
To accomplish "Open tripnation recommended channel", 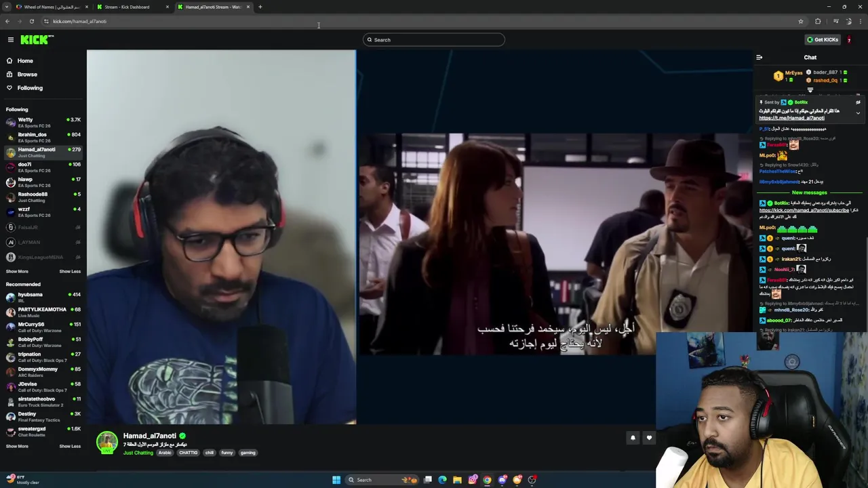I will (42, 357).
